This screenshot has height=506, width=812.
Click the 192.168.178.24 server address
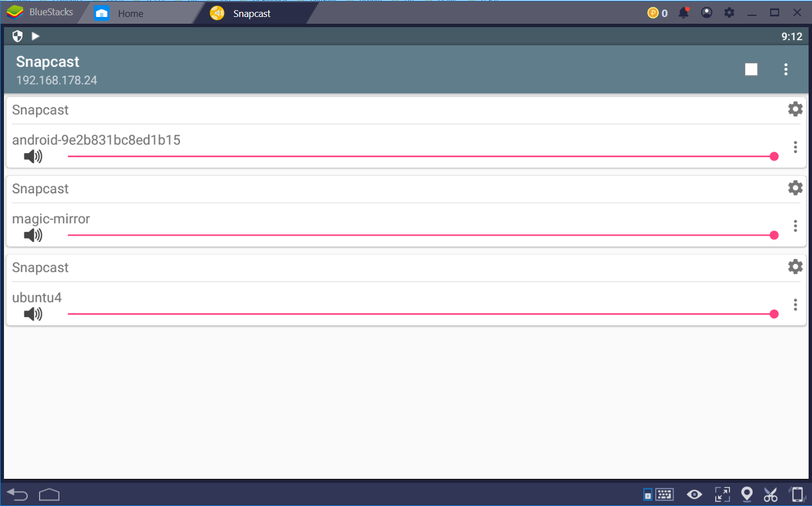click(57, 80)
